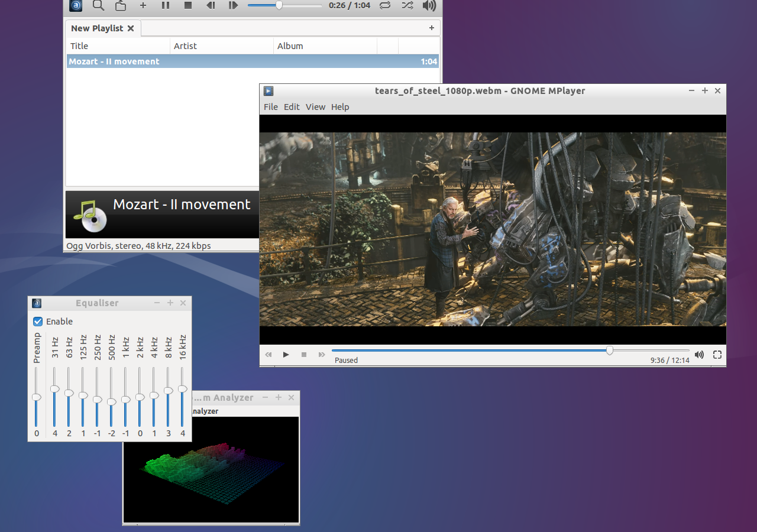Click the 31 Hz equaliser slider
The height and width of the screenshot is (532, 757).
pyautogui.click(x=54, y=397)
